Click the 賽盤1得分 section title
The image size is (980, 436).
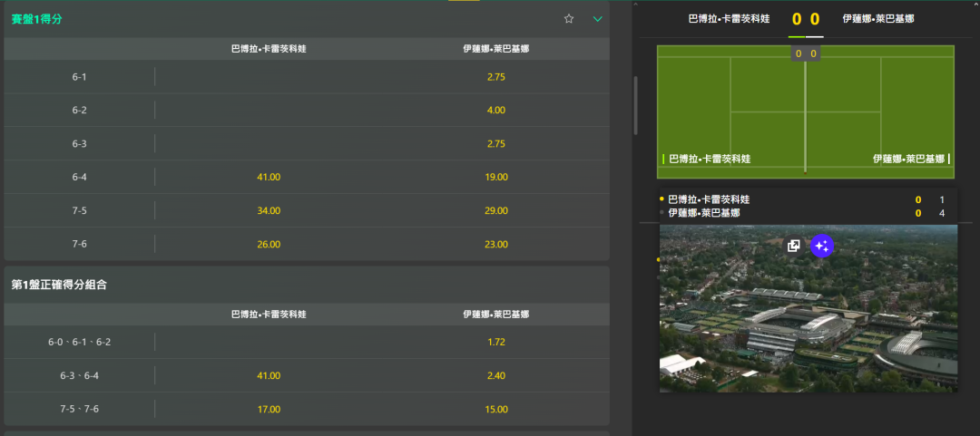click(37, 19)
